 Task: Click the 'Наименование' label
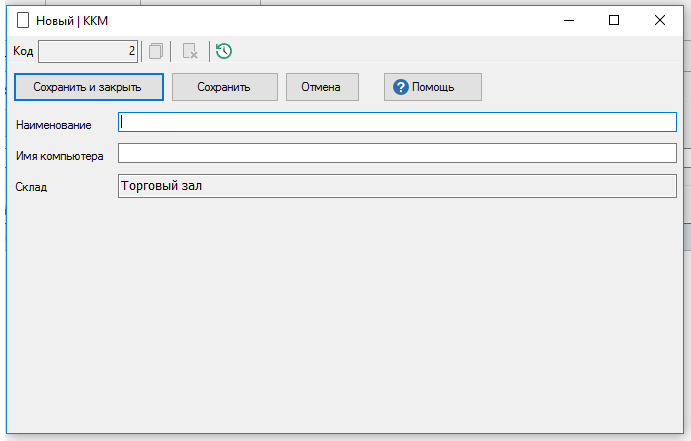coord(54,125)
